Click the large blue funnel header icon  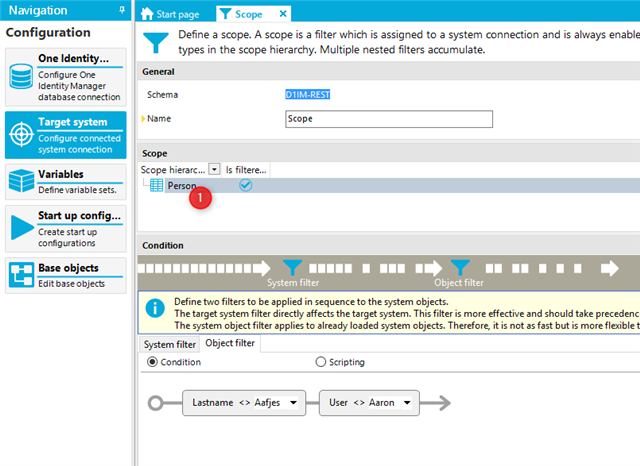156,43
